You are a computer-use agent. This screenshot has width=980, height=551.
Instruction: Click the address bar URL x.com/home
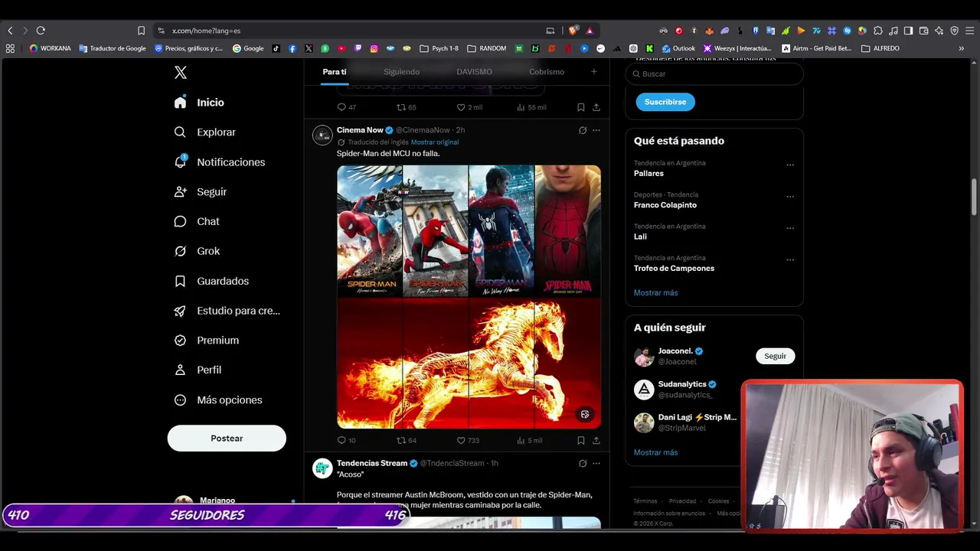click(x=206, y=31)
